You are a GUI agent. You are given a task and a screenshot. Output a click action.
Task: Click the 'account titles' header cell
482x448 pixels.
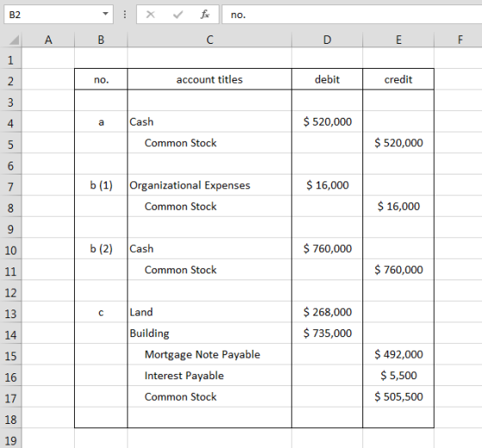click(210, 79)
